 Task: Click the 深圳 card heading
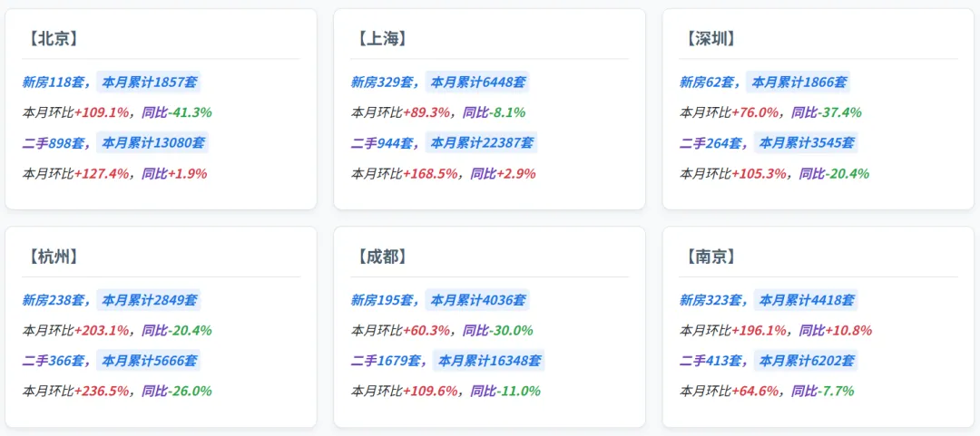click(710, 39)
